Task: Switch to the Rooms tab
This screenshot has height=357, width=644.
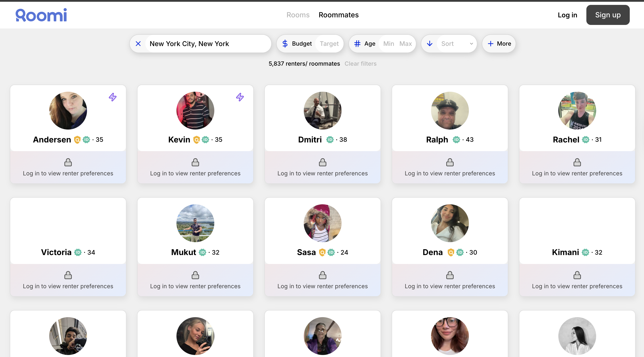Action: (298, 15)
